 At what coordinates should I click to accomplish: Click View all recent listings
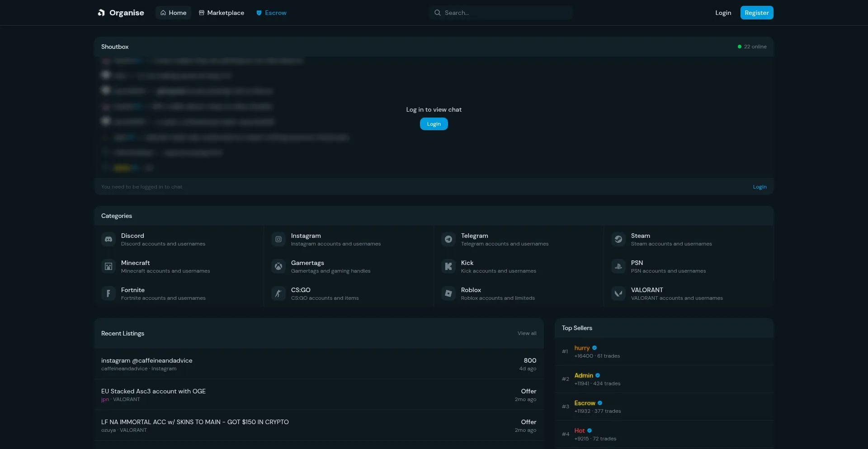point(527,333)
